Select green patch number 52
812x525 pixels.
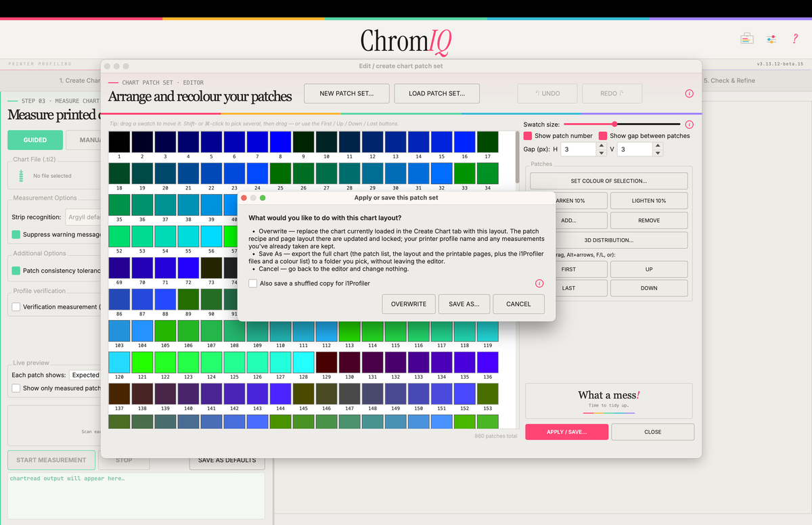[x=119, y=236]
